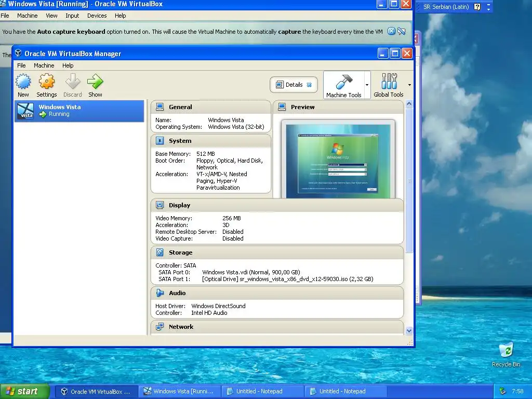The height and width of the screenshot is (399, 532).
Task: Open Machine menu in VirtualBox Manager
Action: tap(44, 65)
